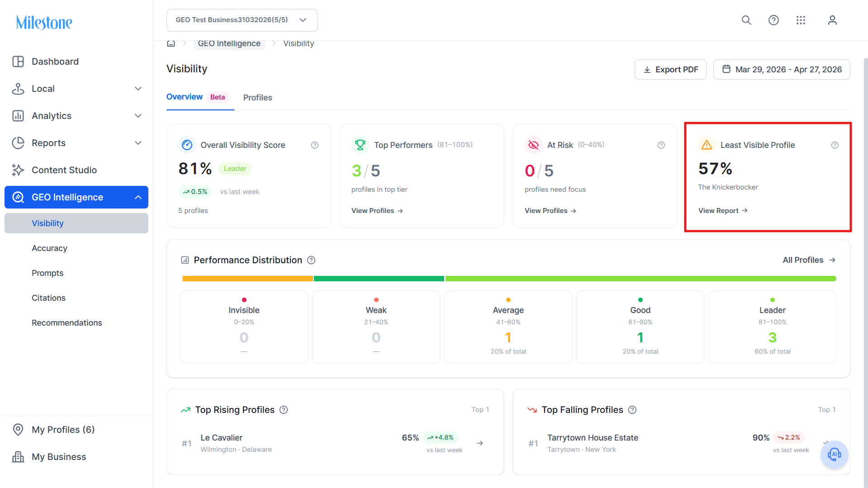The width and height of the screenshot is (868, 488).
Task: Click the home breadcrumb icon
Action: (171, 43)
